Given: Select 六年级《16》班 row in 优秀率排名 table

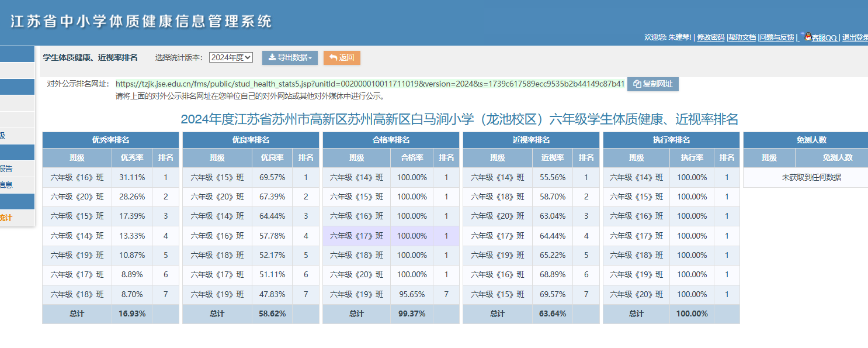Looking at the screenshot, I should (x=110, y=177).
